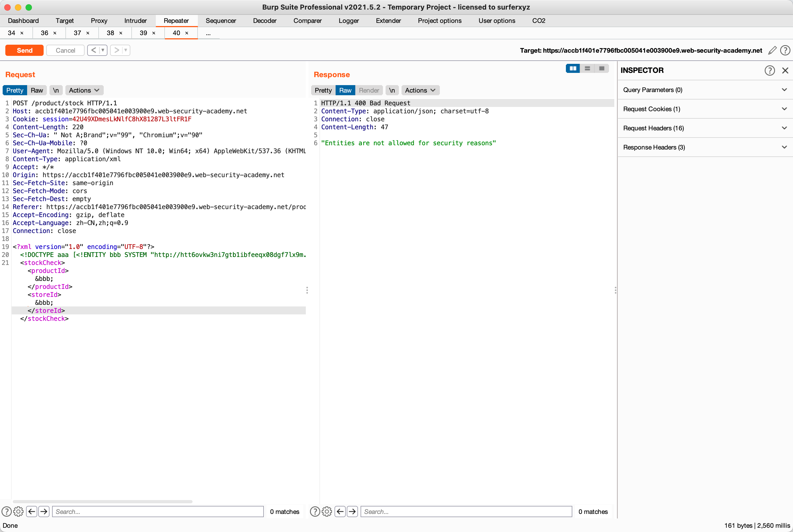
Task: Click the Inspector pane splitter handle
Action: [615, 290]
